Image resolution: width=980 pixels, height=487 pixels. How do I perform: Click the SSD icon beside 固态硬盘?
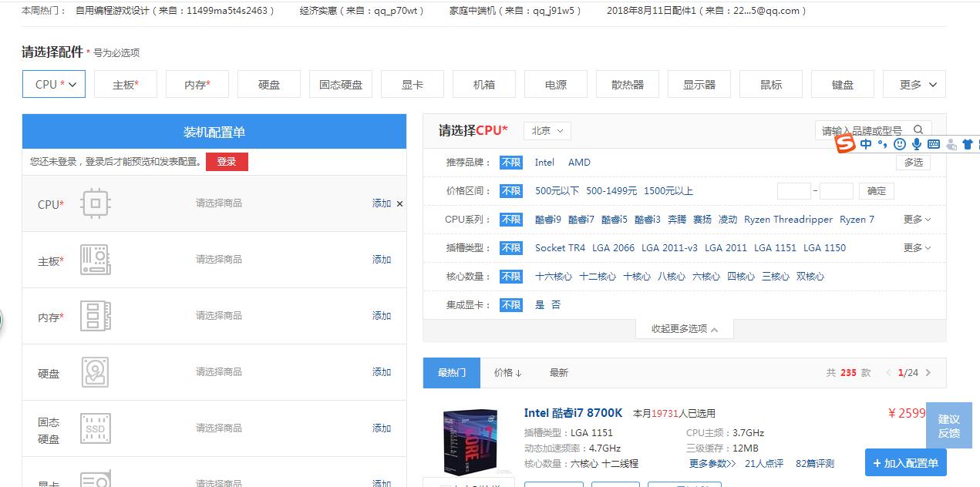[96, 428]
